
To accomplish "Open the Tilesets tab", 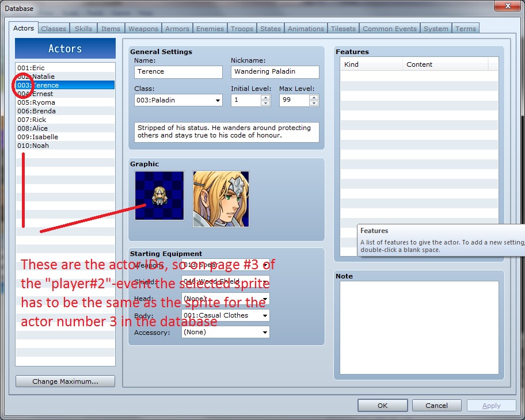I will (x=344, y=29).
